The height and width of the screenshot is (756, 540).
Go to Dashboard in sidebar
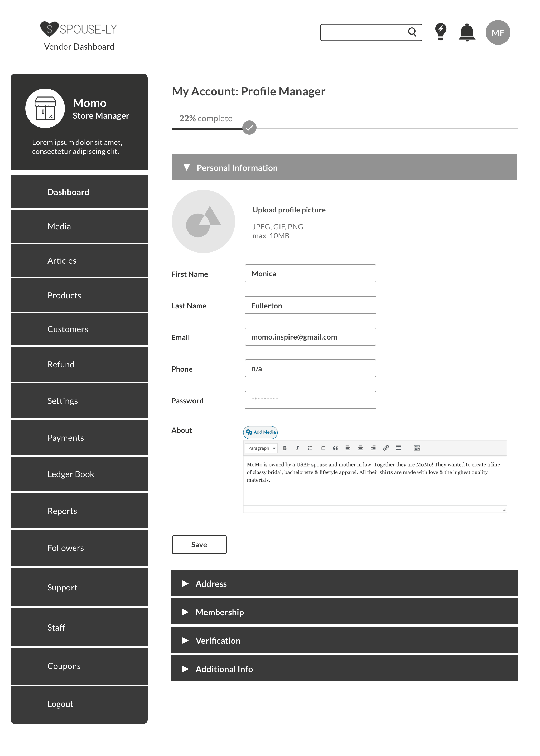[x=79, y=192]
